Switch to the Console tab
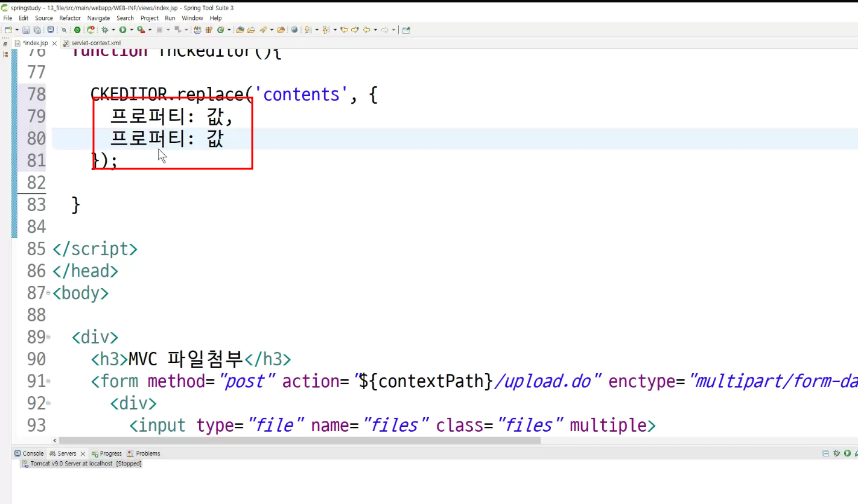 pyautogui.click(x=30, y=453)
